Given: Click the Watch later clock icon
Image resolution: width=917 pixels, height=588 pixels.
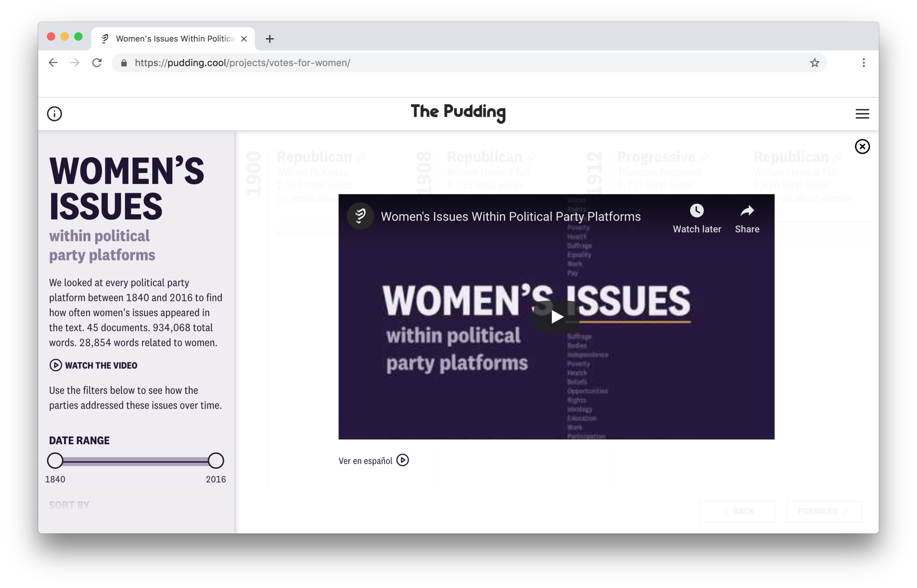Looking at the screenshot, I should 697,211.
